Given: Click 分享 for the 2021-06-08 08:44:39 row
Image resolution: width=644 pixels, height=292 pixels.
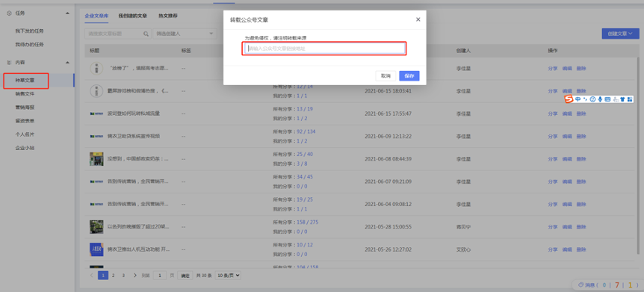Looking at the screenshot, I should coord(552,159).
